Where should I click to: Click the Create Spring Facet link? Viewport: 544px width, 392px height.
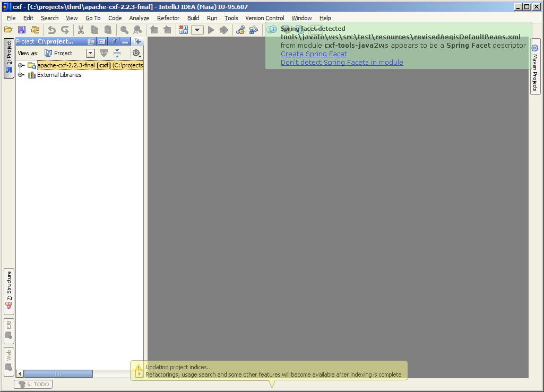tap(314, 54)
